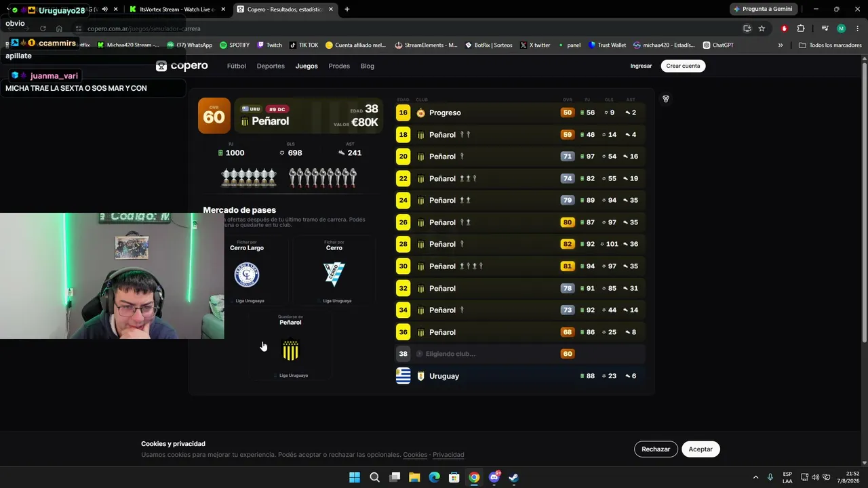Open the Windows Start menu

point(355,477)
